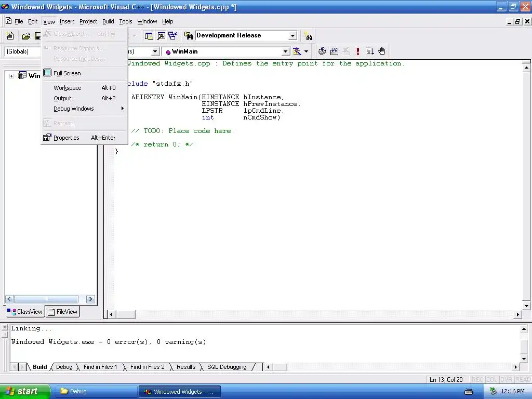Select Output from the View menu
532x399 pixels.
click(84, 98)
